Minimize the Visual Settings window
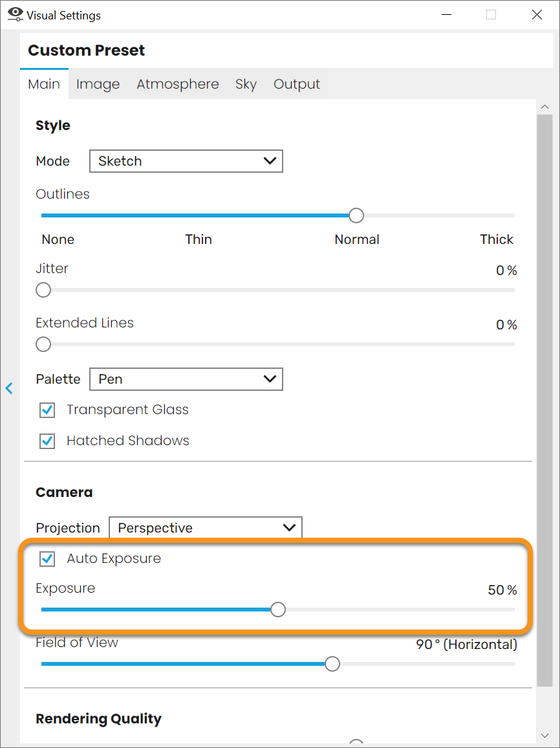This screenshot has height=748, width=560. 446,15
